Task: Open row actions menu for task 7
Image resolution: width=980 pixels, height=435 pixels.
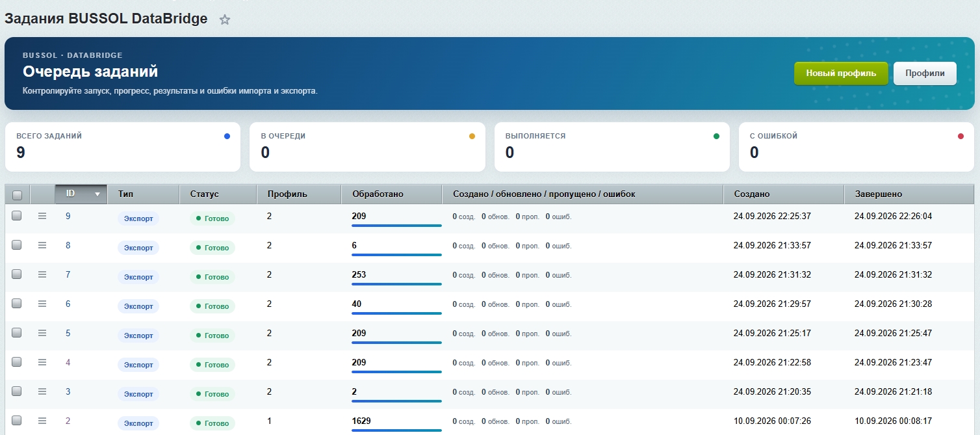Action: coord(42,274)
